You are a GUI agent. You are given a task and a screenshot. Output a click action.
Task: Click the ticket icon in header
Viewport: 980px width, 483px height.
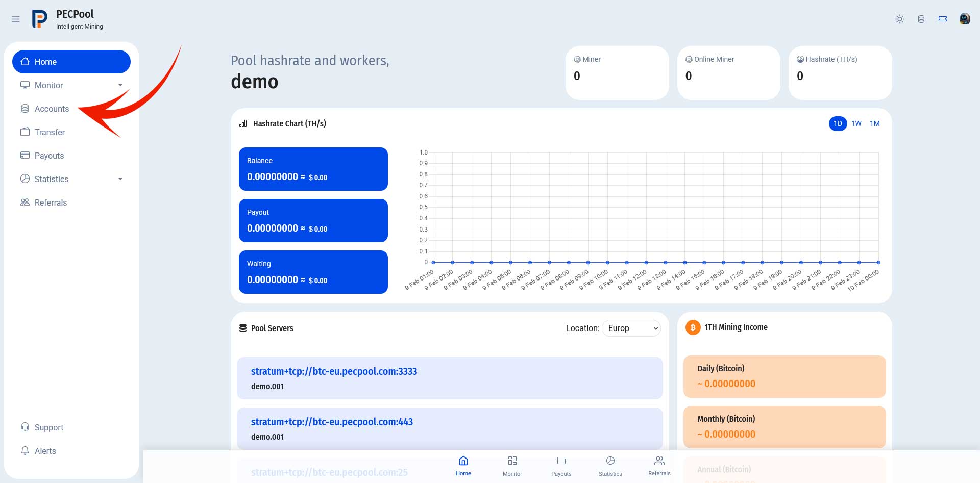tap(943, 19)
